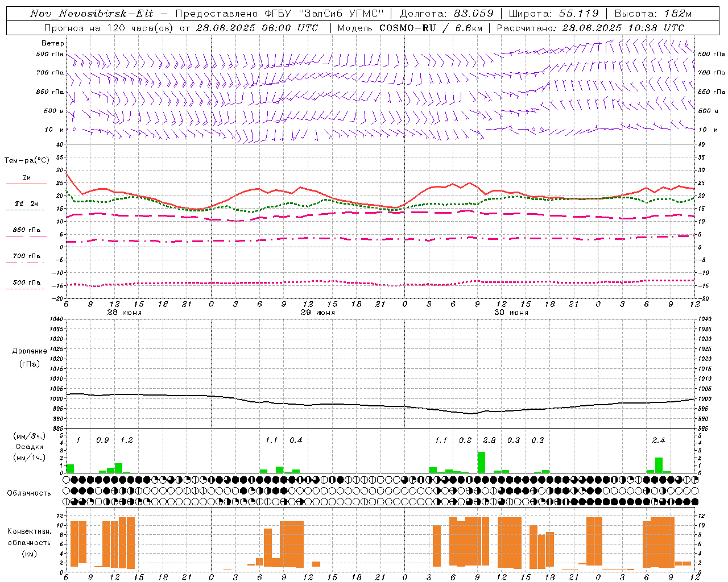728x582 pixels.
Task: Click the 2.8 precipitation total
Action: pos(489,440)
